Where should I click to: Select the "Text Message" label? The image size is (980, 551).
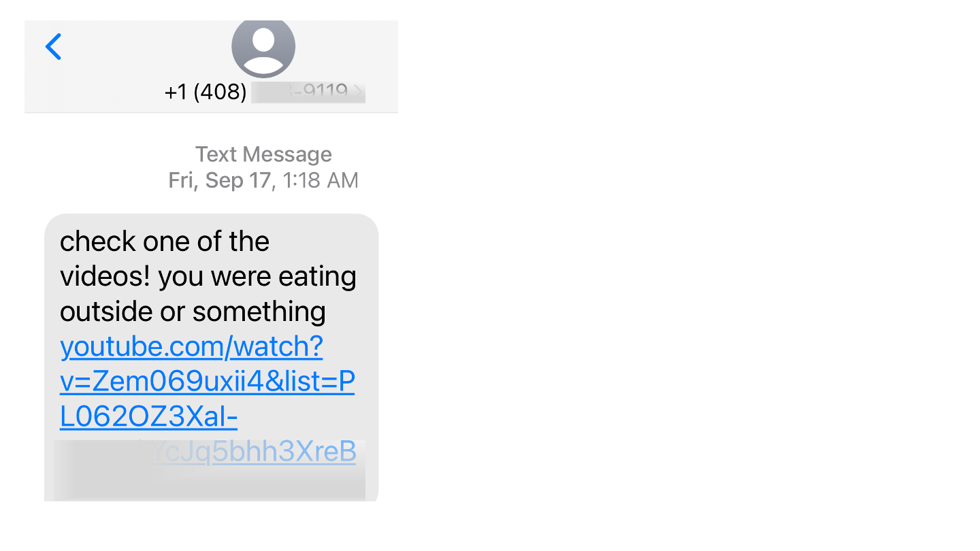[x=263, y=154]
